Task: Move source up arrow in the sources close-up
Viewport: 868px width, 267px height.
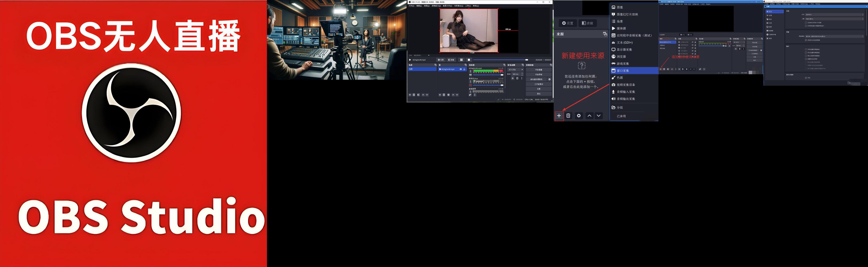Action: click(589, 116)
